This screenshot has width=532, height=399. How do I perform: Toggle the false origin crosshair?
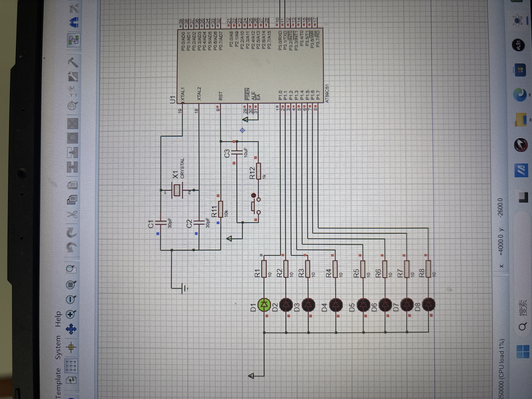click(x=71, y=347)
